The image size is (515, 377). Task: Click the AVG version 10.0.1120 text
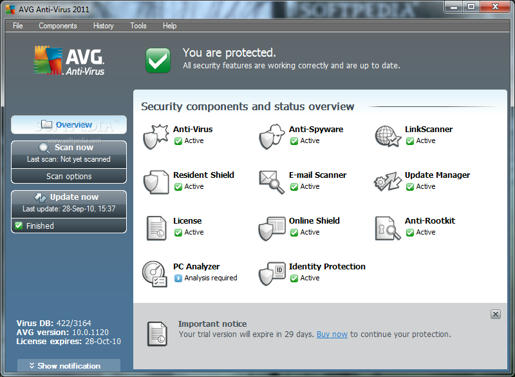pyautogui.click(x=63, y=332)
